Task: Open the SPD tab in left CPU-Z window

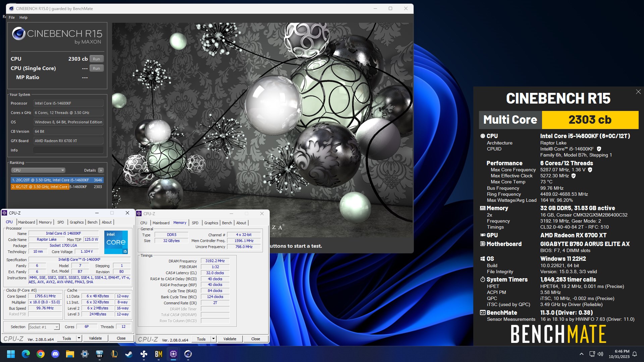Action: point(61,222)
